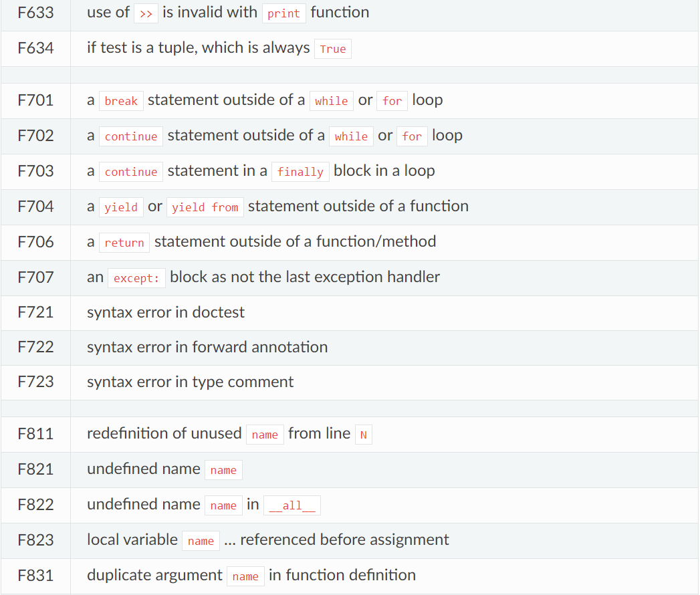Click the F704 error code
Image resolution: width=700 pixels, height=595 pixels.
click(35, 207)
